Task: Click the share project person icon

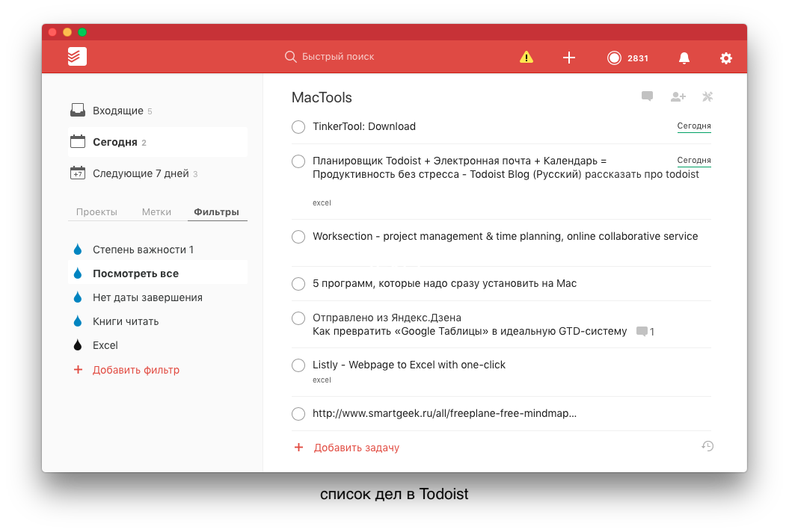Action: (x=678, y=96)
